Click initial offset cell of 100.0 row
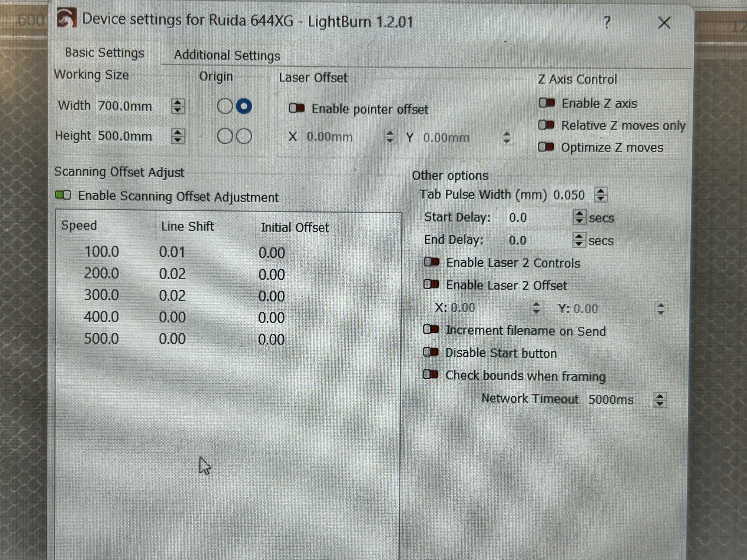The width and height of the screenshot is (747, 560). 272,253
